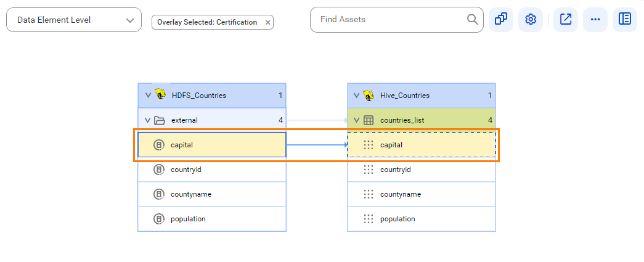Select countyname column in countries_list
This screenshot has height=262, width=644.
[x=422, y=194]
